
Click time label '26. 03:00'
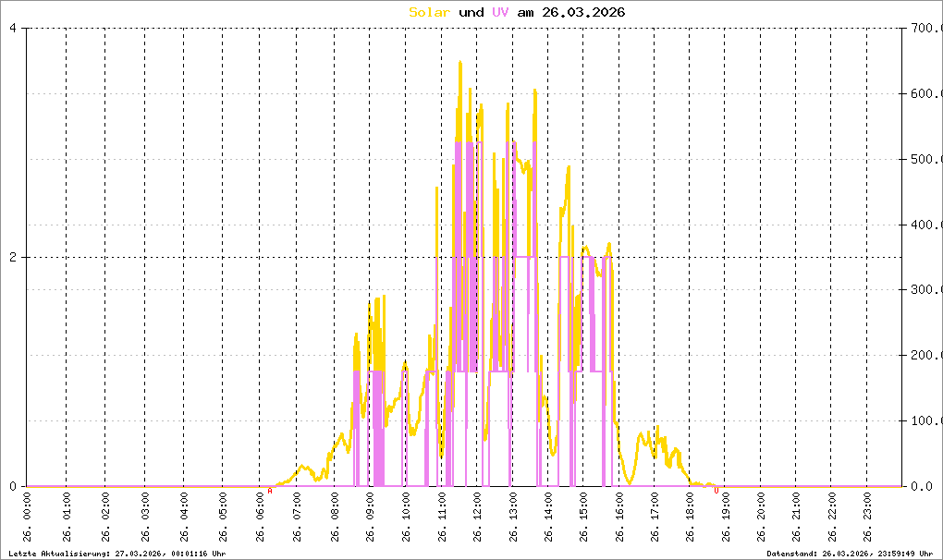click(x=144, y=517)
